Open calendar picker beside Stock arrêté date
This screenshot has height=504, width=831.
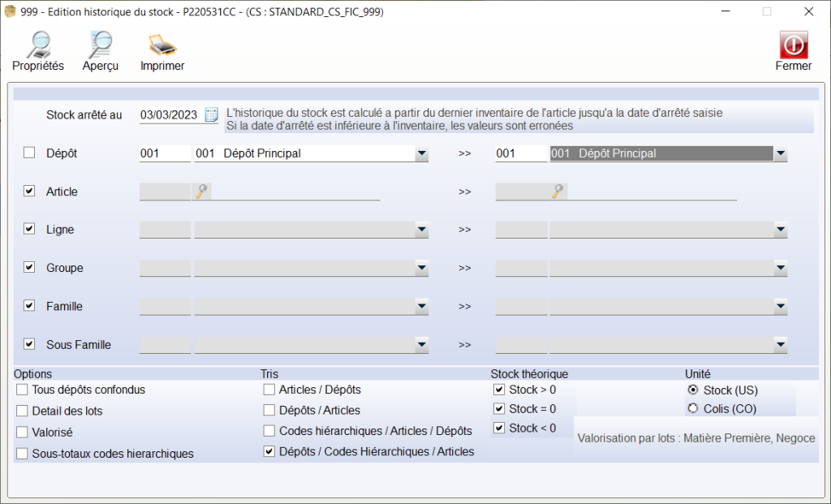tap(212, 114)
